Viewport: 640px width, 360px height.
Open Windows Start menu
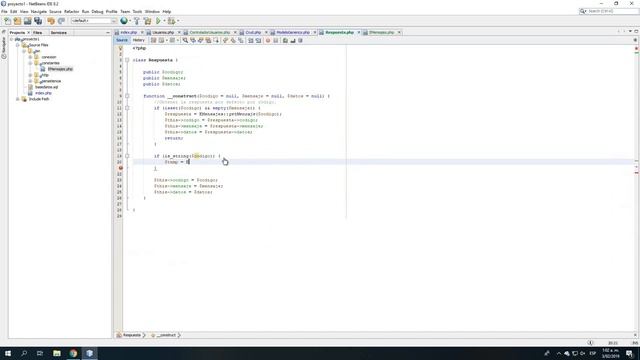[x=8, y=353]
